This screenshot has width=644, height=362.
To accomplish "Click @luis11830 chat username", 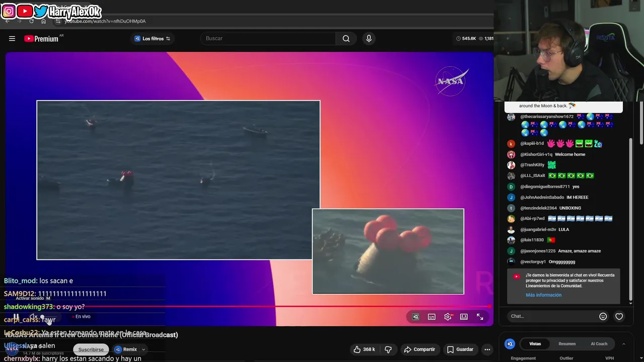I will tap(532, 240).
